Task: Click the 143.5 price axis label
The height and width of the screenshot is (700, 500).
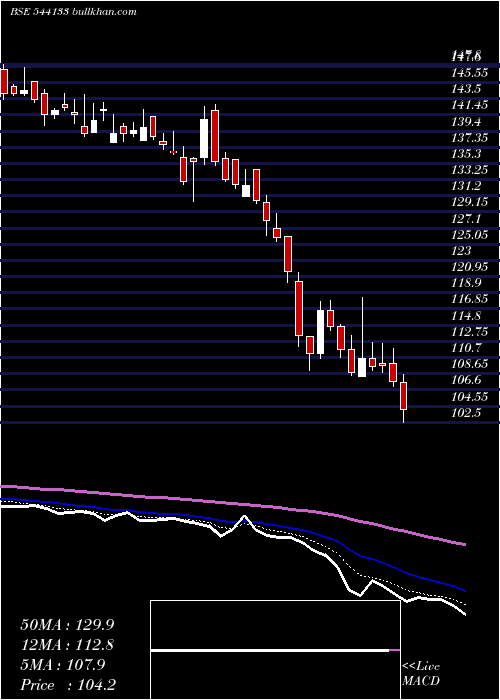Action: pyautogui.click(x=466, y=88)
